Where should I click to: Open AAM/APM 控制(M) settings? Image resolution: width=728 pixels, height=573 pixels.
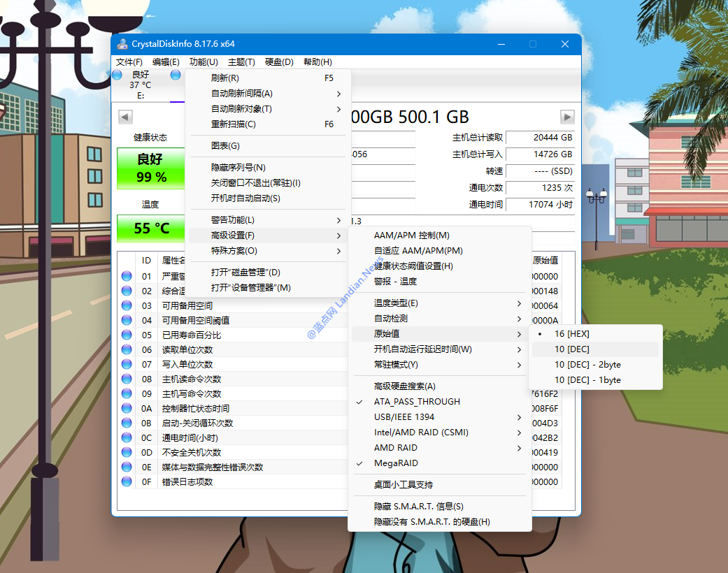[x=439, y=235]
